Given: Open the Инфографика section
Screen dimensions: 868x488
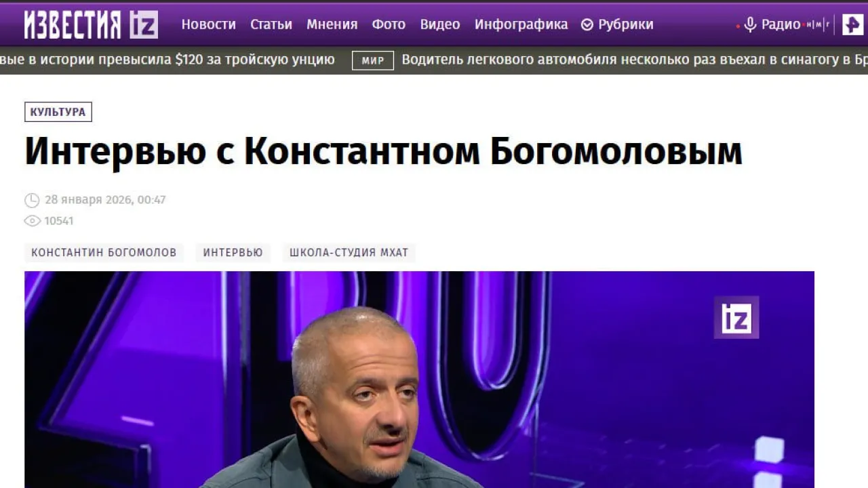Looking at the screenshot, I should (521, 25).
